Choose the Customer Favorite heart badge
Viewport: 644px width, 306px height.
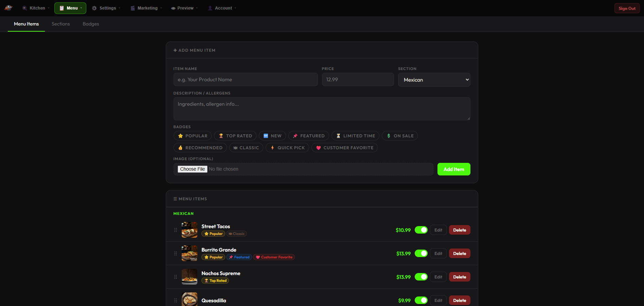(344, 148)
